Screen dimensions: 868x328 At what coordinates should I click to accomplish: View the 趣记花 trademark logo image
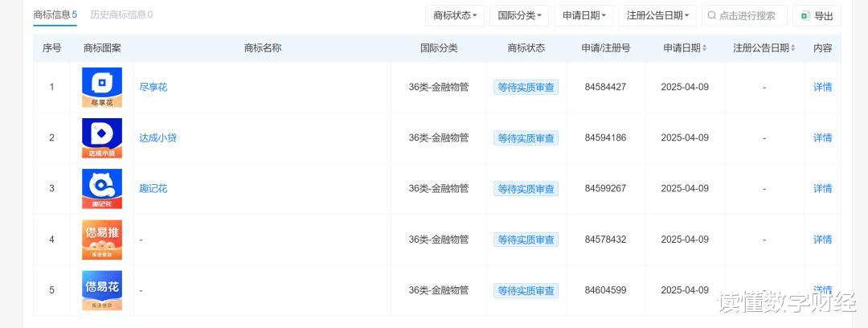pos(102,188)
